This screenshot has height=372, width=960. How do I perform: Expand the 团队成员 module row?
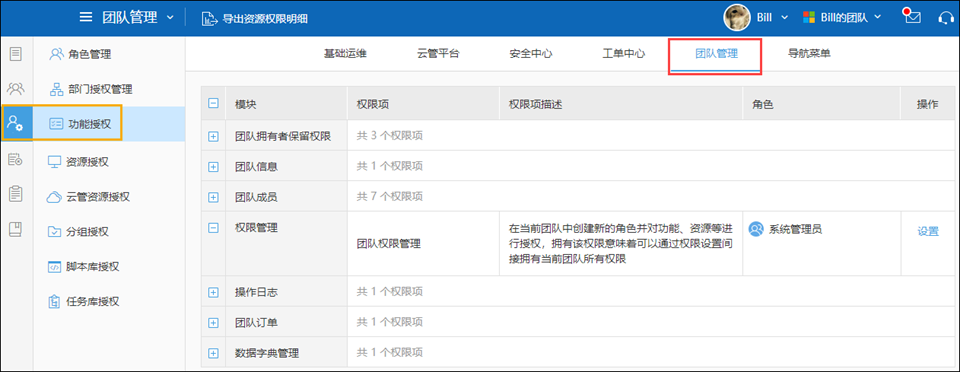point(213,197)
